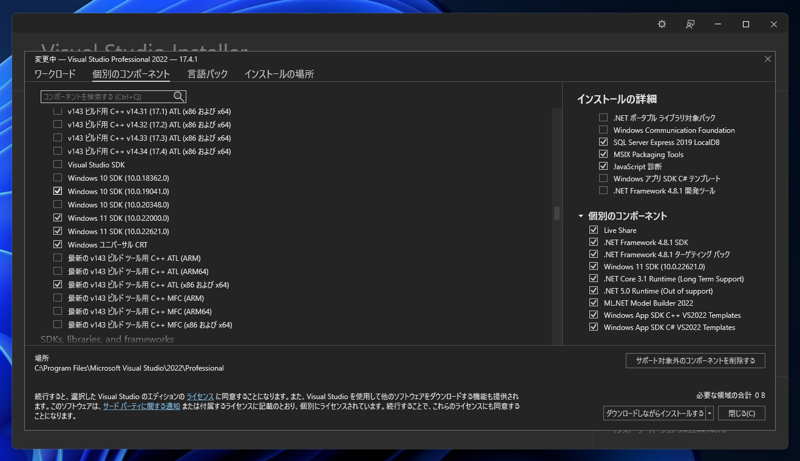Screen dimensions: 800x461
Task: Check Windows Communication Foundation
Action: point(603,130)
